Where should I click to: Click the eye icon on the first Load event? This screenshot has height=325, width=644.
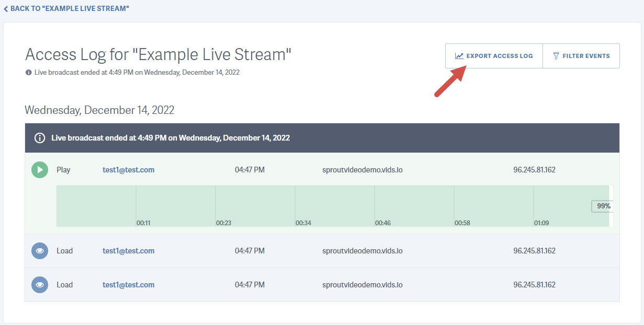[x=39, y=251]
